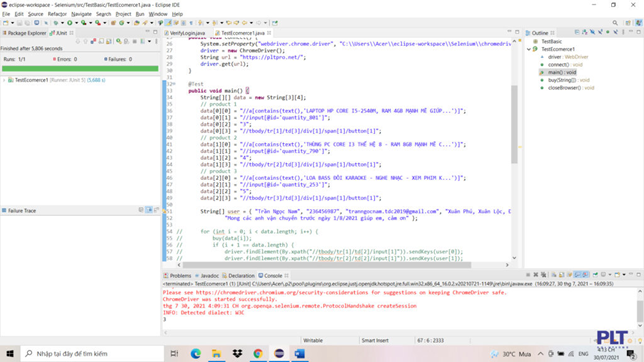Click the green Run toolbar button
The width and height of the screenshot is (644, 362).
pyautogui.click(x=70, y=23)
